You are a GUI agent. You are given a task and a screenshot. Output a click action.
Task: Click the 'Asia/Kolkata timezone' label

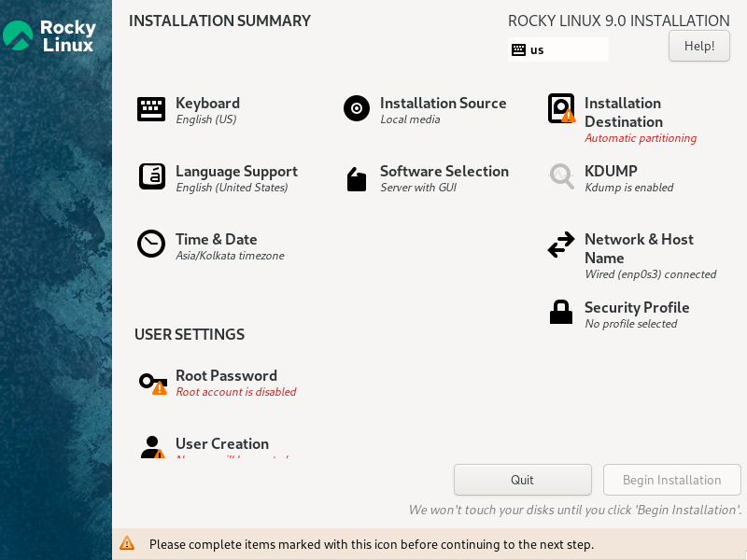pyautogui.click(x=231, y=255)
